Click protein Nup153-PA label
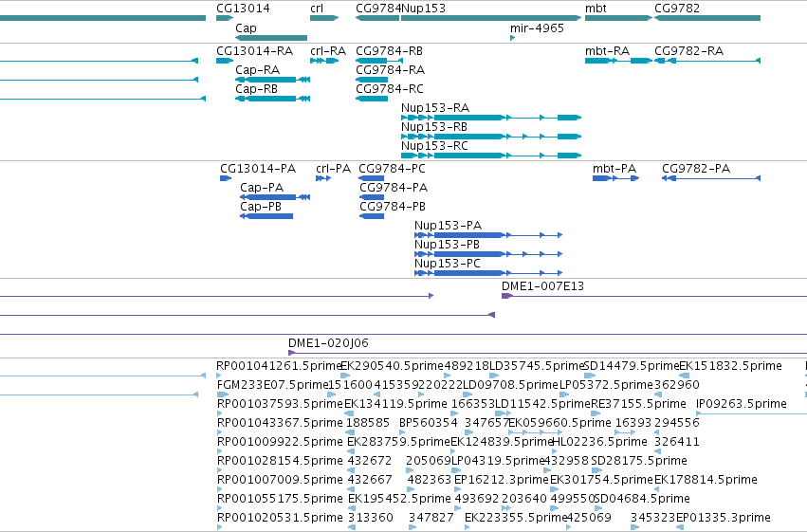Screen dimensions: 807x532 point(448,226)
